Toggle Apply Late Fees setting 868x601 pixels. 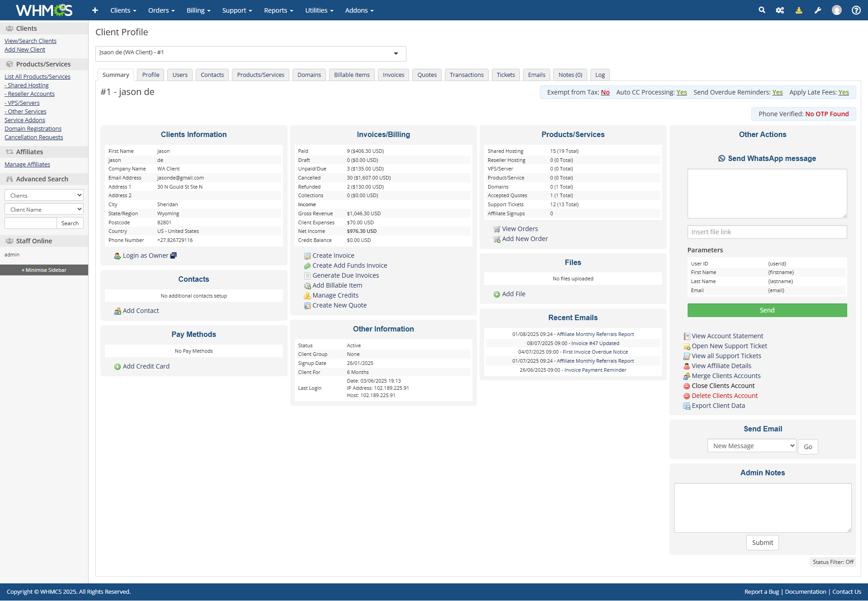pyautogui.click(x=843, y=92)
